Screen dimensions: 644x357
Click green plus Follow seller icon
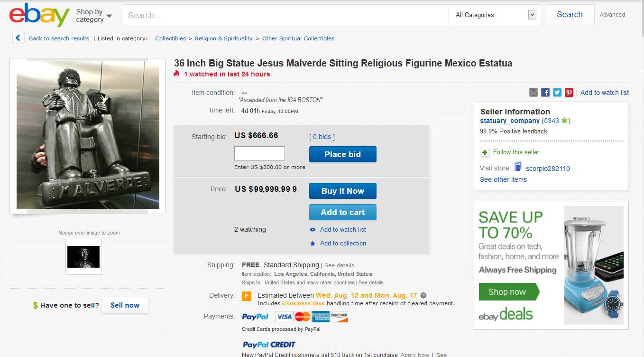pos(485,152)
